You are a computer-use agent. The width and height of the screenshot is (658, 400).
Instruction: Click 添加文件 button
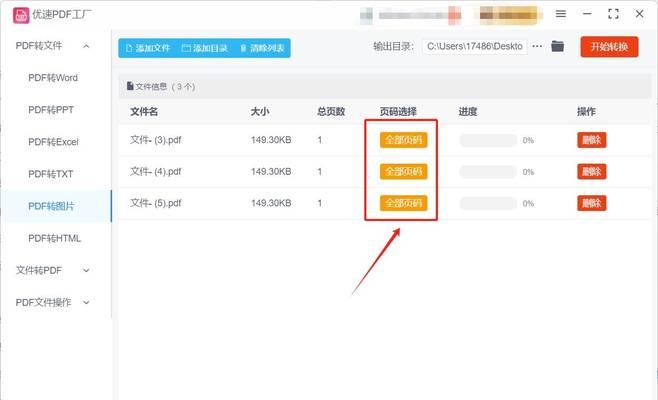tap(148, 48)
